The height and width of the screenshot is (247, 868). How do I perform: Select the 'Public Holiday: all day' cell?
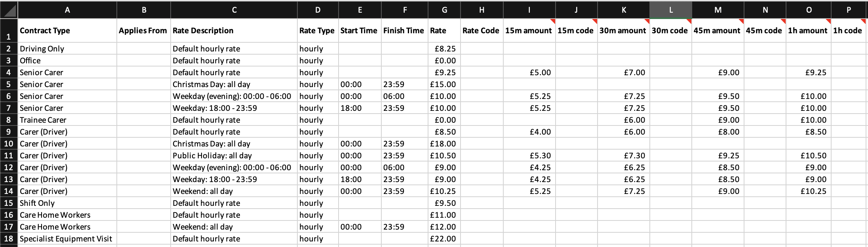234,156
